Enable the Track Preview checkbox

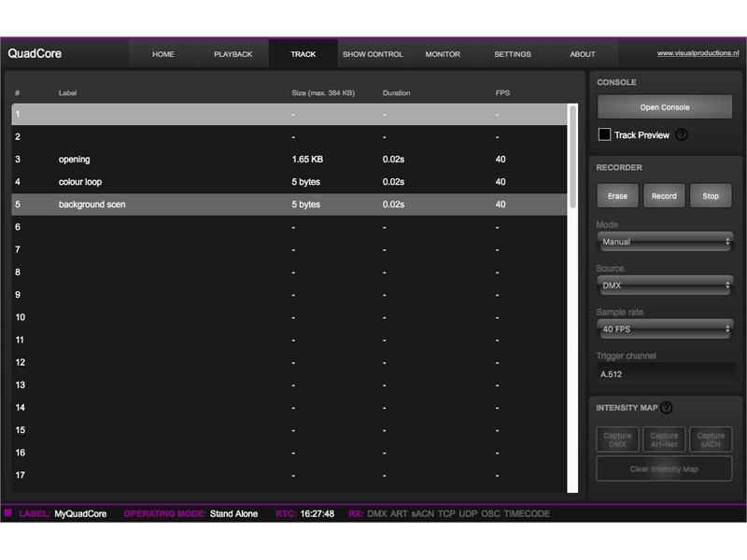tap(604, 134)
